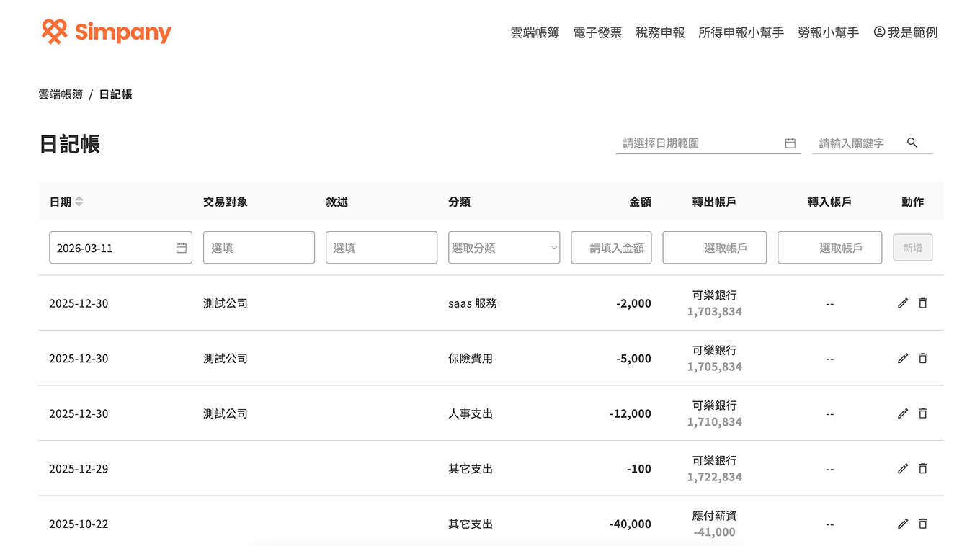This screenshot has width=980, height=546.
Task: Click the keyword search magnifier icon
Action: (912, 143)
